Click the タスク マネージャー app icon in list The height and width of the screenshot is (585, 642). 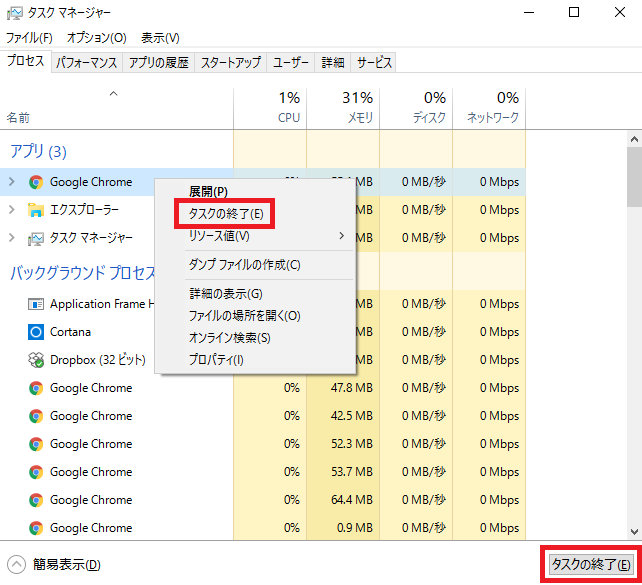click(x=35, y=238)
